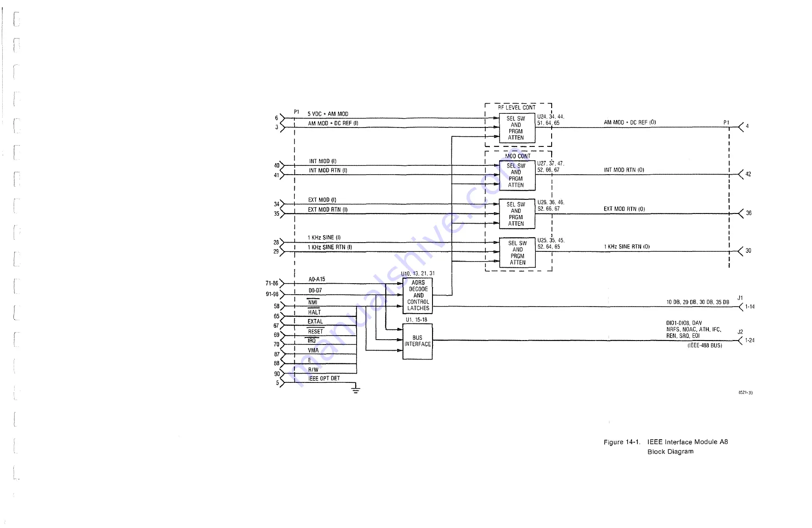Select the VMA signal label
The width and height of the screenshot is (812, 528).
pyautogui.click(x=313, y=351)
